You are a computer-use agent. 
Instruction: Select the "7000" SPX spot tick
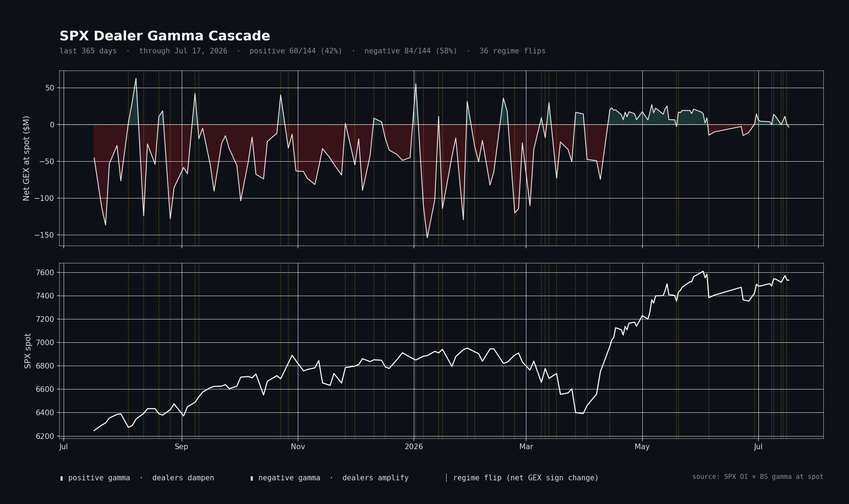(45, 343)
